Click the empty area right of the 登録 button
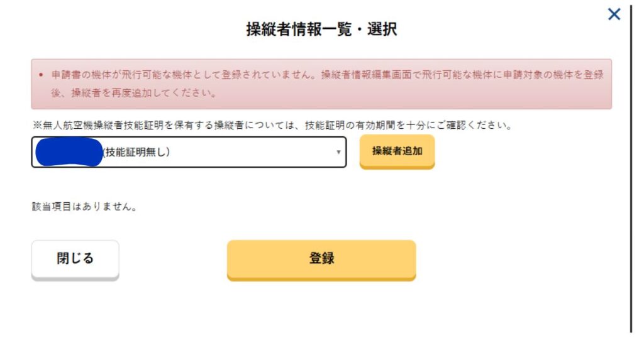 click(x=516, y=258)
